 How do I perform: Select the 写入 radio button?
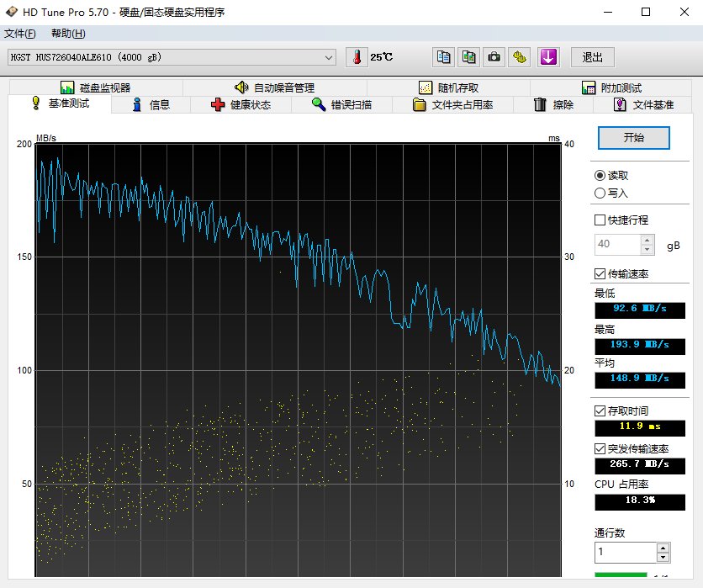[611, 193]
